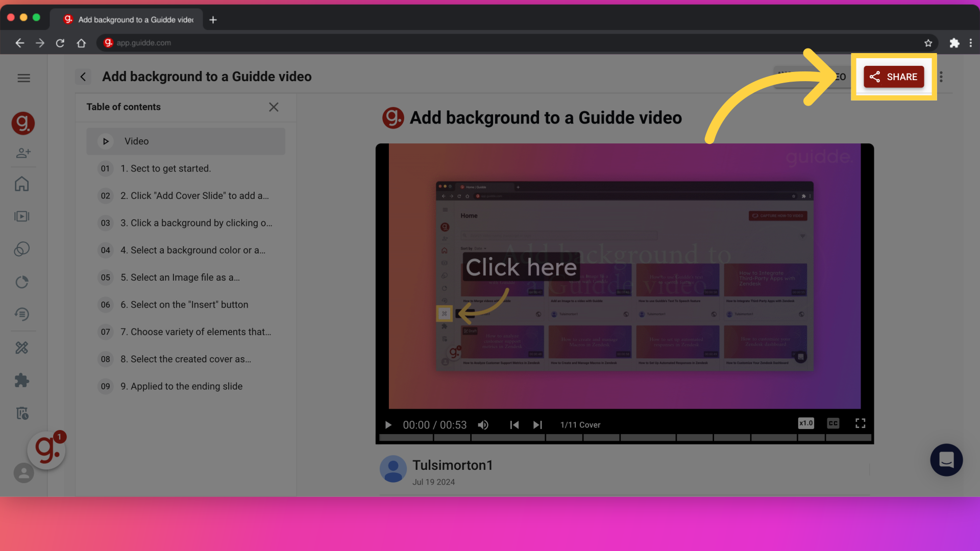Open the brand kit tools sidebar icon

pyautogui.click(x=22, y=348)
